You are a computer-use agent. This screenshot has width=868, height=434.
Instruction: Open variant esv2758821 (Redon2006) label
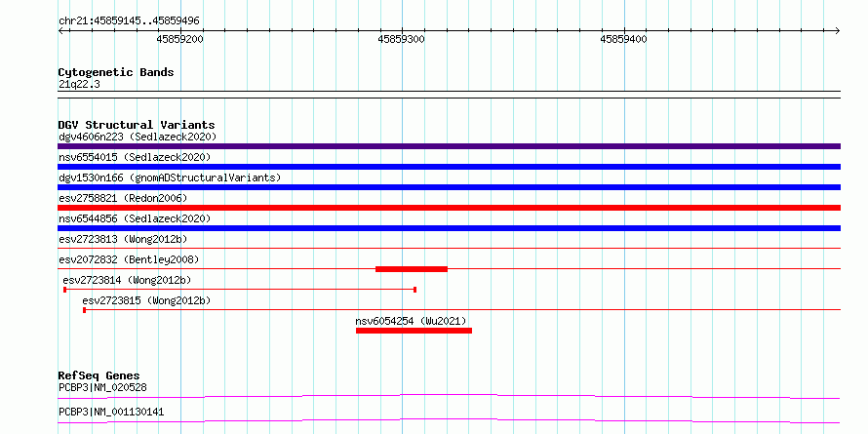[x=123, y=198]
